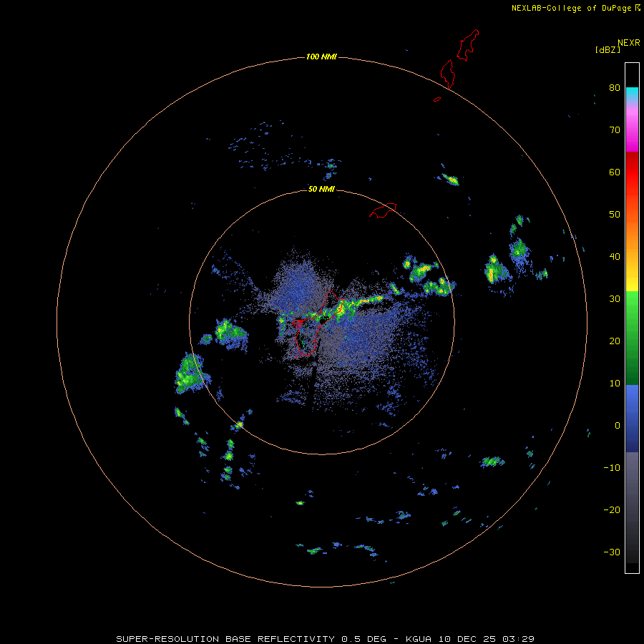Click the cyan segment of the color bar
This screenshot has width=644, height=644.
point(632,94)
